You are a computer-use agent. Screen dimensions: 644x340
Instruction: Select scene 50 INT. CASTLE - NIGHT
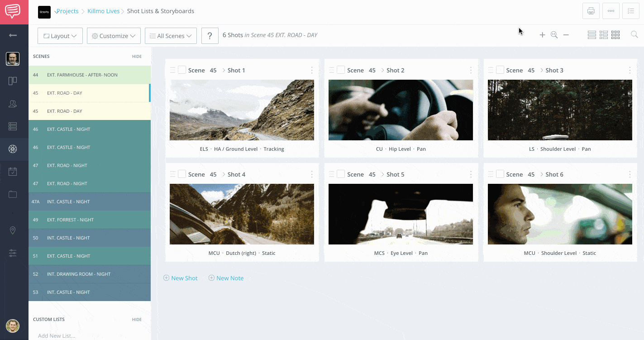tap(90, 238)
